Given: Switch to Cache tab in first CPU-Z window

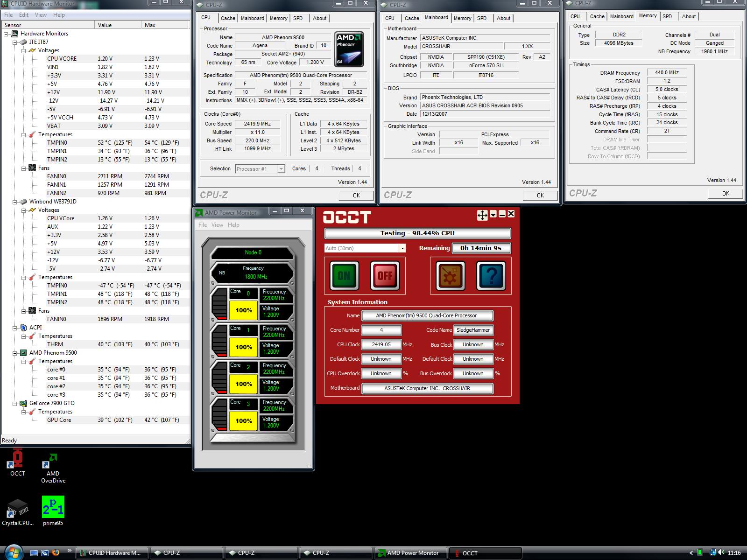Looking at the screenshot, I should click(x=228, y=18).
